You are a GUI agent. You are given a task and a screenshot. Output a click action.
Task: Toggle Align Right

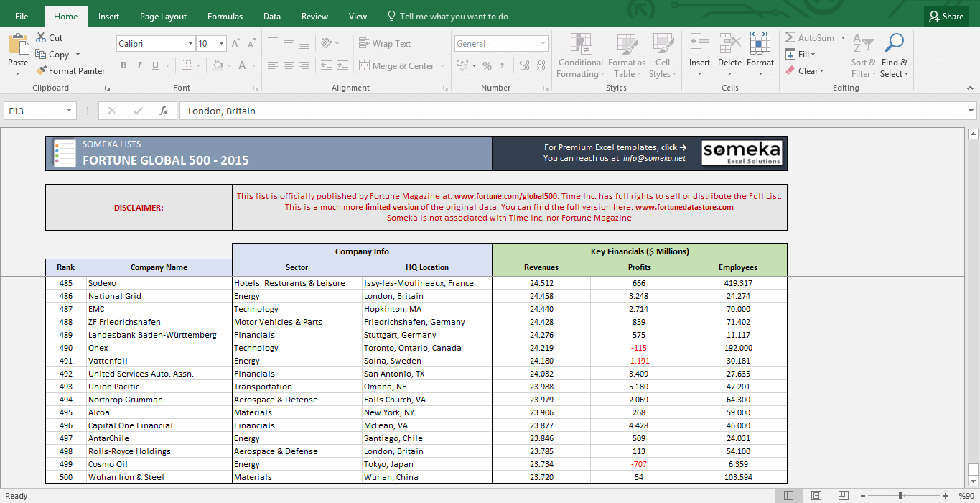(x=306, y=65)
